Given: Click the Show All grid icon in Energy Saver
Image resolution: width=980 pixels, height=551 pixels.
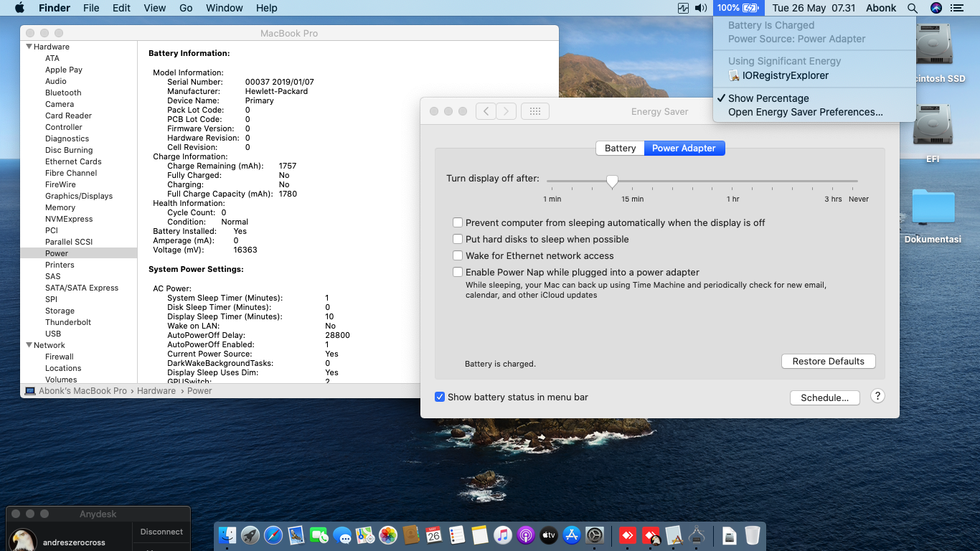Looking at the screenshot, I should (534, 111).
